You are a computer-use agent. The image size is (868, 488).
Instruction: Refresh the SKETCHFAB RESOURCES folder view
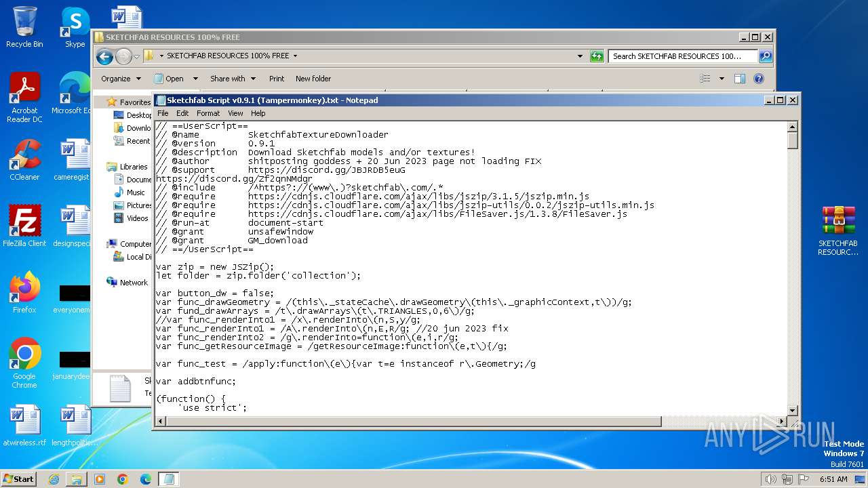pyautogui.click(x=597, y=56)
